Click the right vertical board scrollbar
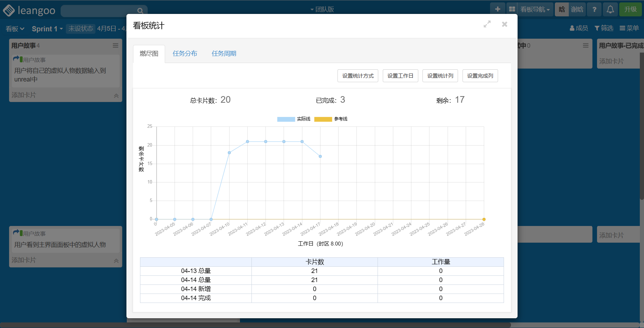This screenshot has height=328, width=644. (x=642, y=126)
